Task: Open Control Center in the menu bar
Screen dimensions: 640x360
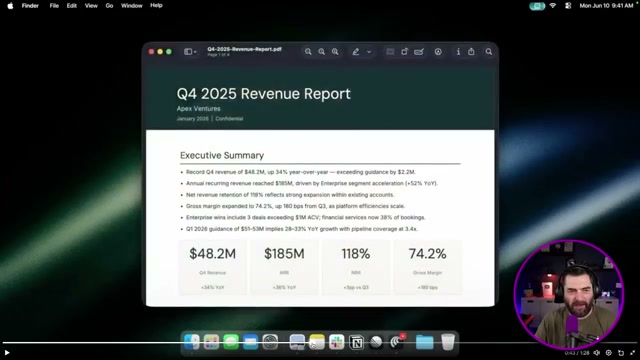Action: (x=568, y=6)
